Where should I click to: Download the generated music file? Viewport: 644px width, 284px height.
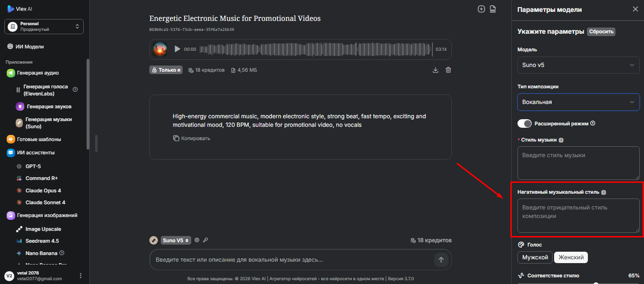(x=435, y=70)
